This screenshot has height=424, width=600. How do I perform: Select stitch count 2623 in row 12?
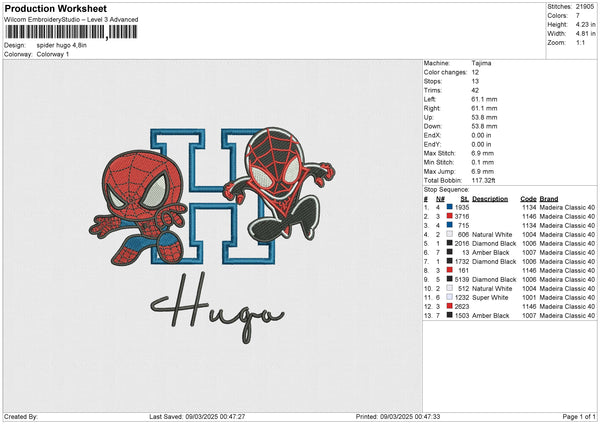462,306
